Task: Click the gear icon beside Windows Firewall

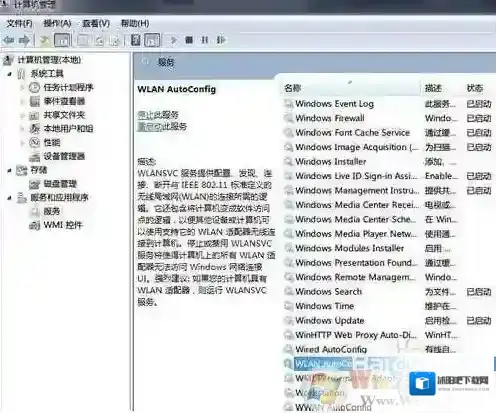Action: 288,118
